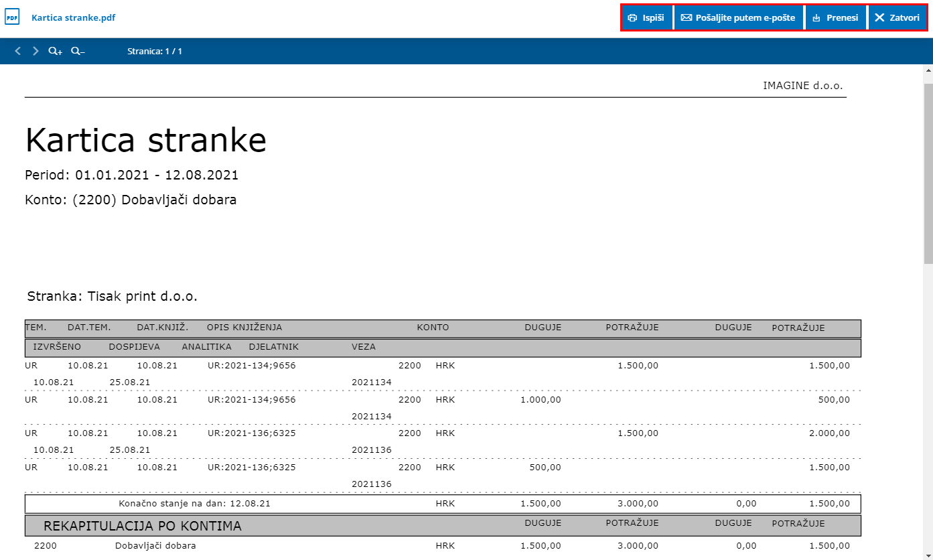Click the vertical scrollbar thumb
This screenshot has width=933, height=560.
[x=928, y=173]
